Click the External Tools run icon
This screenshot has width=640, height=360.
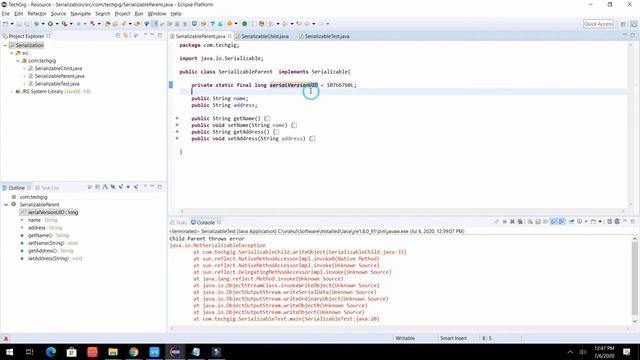[x=64, y=24]
